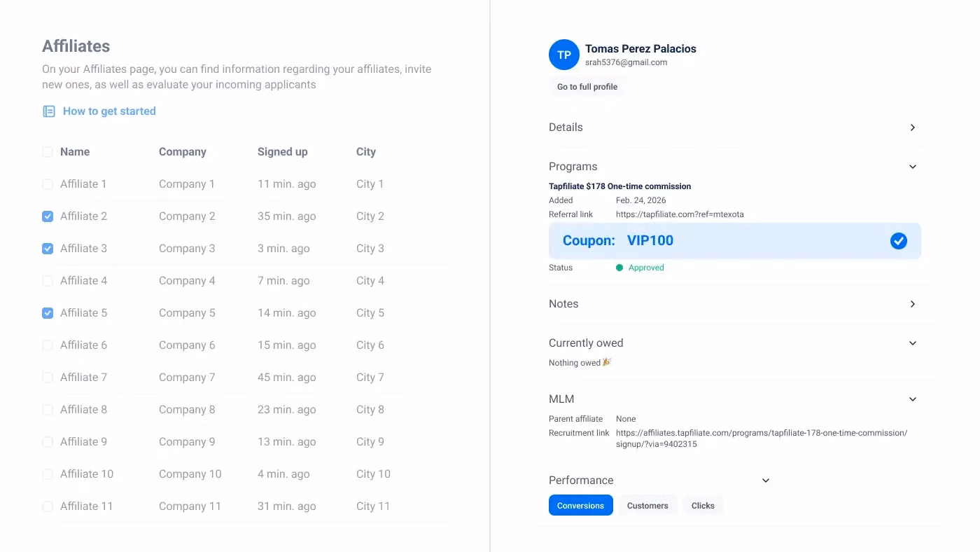
Task: Open the Performance dropdown arrow
Action: pos(765,481)
